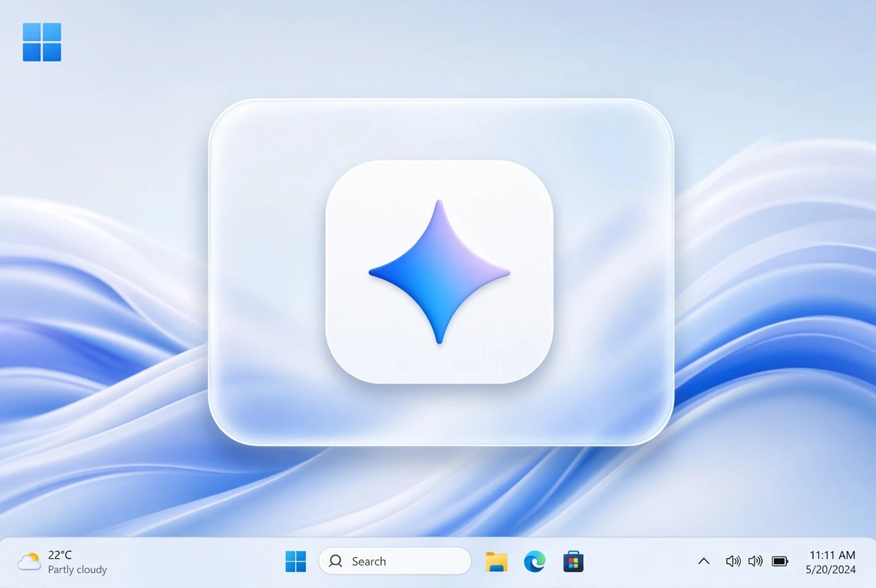The width and height of the screenshot is (876, 588).
Task: Click the speaker icon beside the chevron
Action: pyautogui.click(x=733, y=561)
